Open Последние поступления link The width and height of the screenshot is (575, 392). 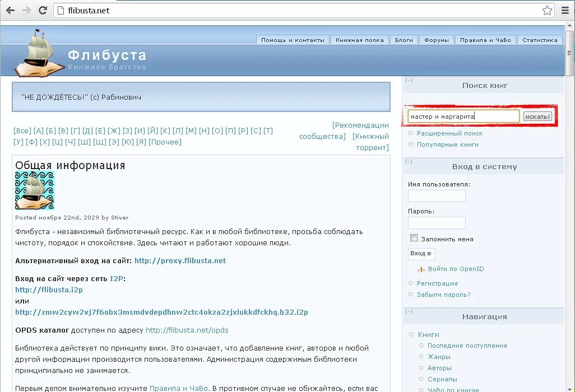click(467, 346)
